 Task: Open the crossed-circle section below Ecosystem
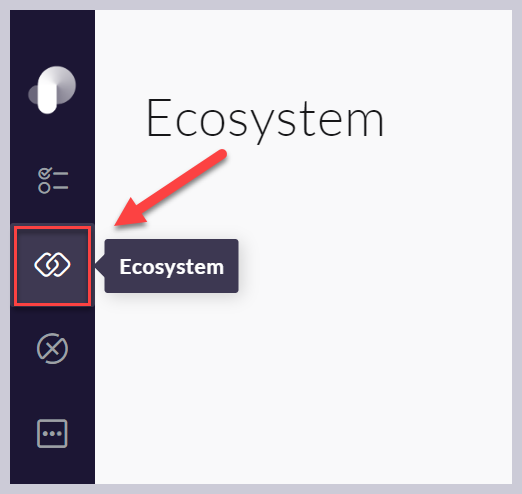pyautogui.click(x=52, y=348)
